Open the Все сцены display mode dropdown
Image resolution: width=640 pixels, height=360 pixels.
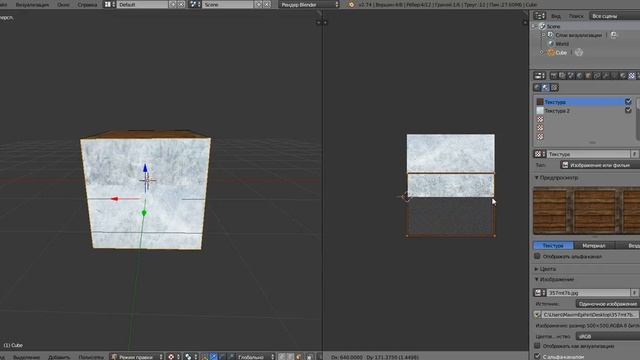pyautogui.click(x=614, y=16)
